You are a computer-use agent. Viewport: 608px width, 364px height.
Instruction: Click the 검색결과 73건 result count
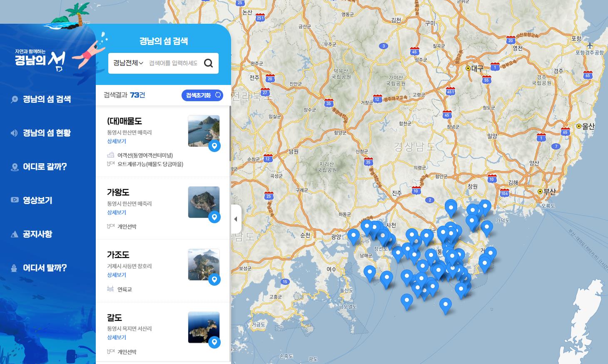click(125, 95)
